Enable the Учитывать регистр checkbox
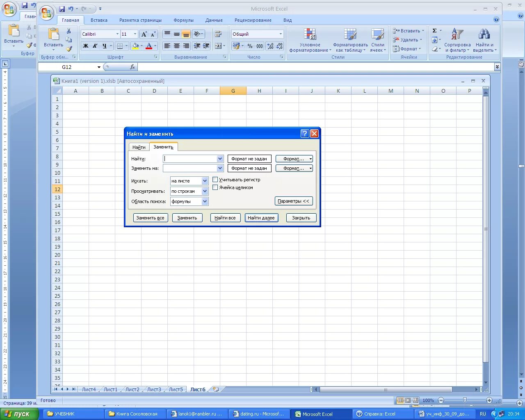This screenshot has height=420, width=525. click(x=215, y=180)
